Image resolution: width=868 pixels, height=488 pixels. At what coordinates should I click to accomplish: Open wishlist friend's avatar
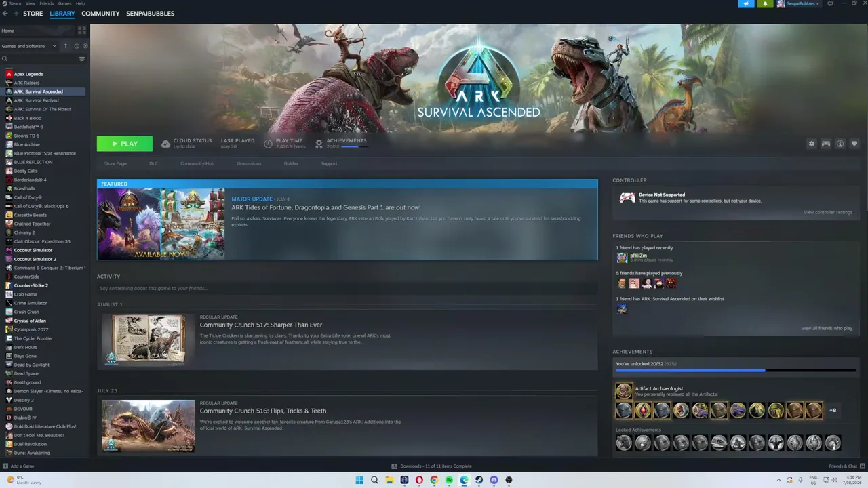coord(622,308)
